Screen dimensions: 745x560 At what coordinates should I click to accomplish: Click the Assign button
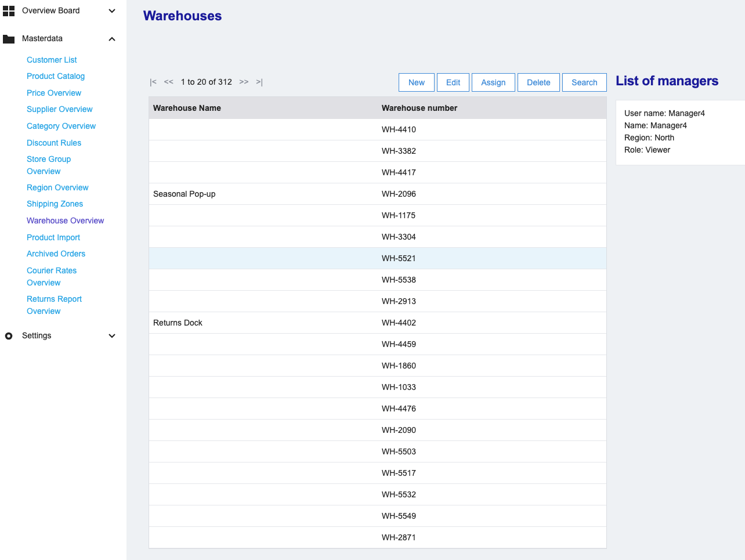point(493,82)
